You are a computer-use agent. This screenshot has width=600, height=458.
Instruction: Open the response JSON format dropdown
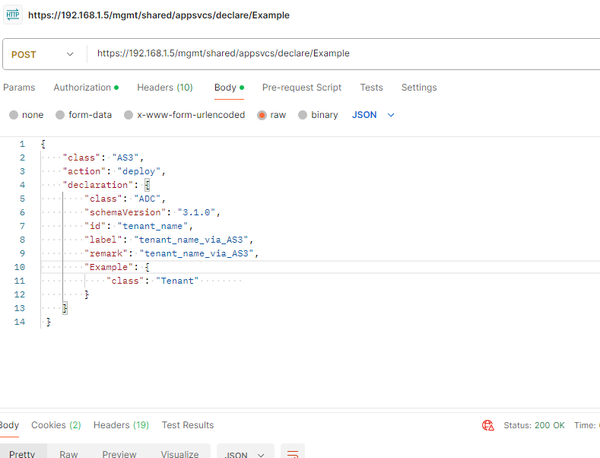click(x=244, y=453)
